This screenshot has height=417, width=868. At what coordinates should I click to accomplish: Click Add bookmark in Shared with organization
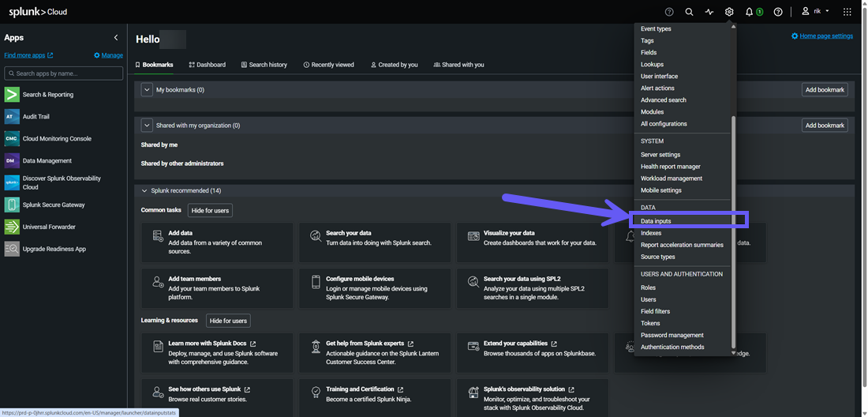click(825, 126)
